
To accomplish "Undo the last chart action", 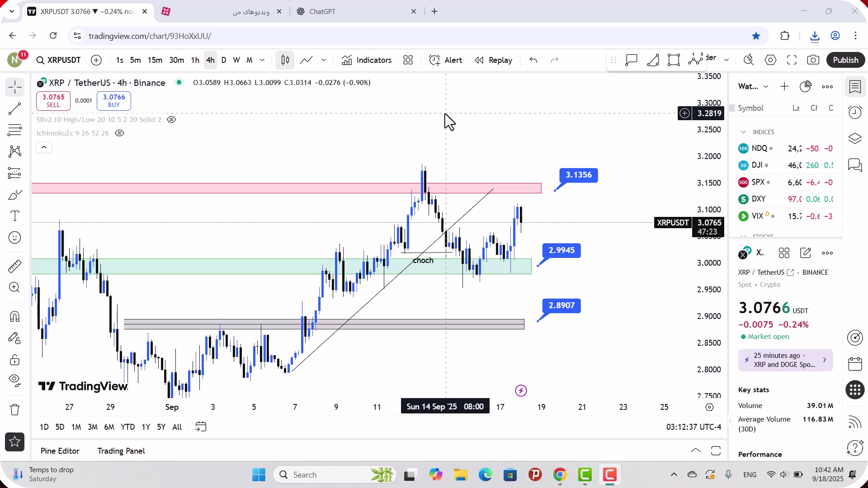I will (533, 60).
